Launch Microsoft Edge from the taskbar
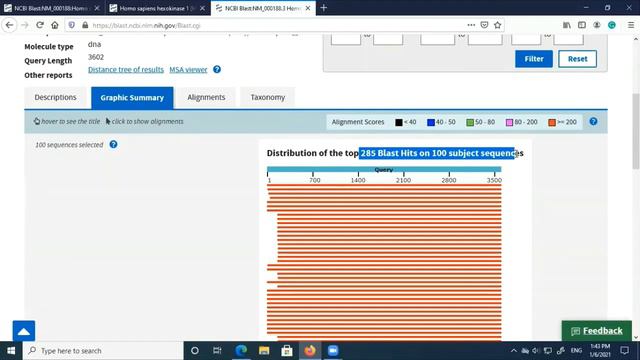640x360 pixels. (x=241, y=351)
